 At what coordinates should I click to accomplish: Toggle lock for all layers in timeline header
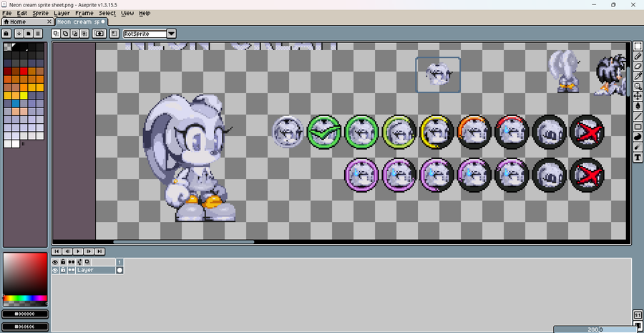click(63, 262)
